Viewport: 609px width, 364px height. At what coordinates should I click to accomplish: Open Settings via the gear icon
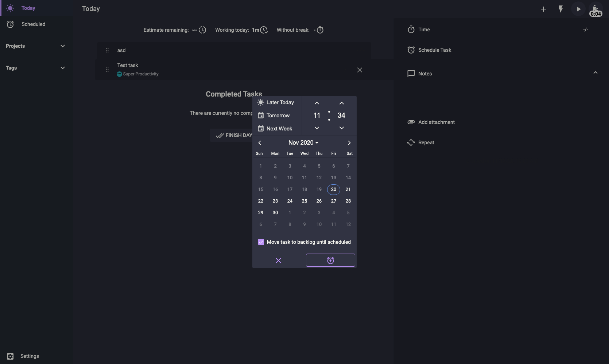coord(10,356)
